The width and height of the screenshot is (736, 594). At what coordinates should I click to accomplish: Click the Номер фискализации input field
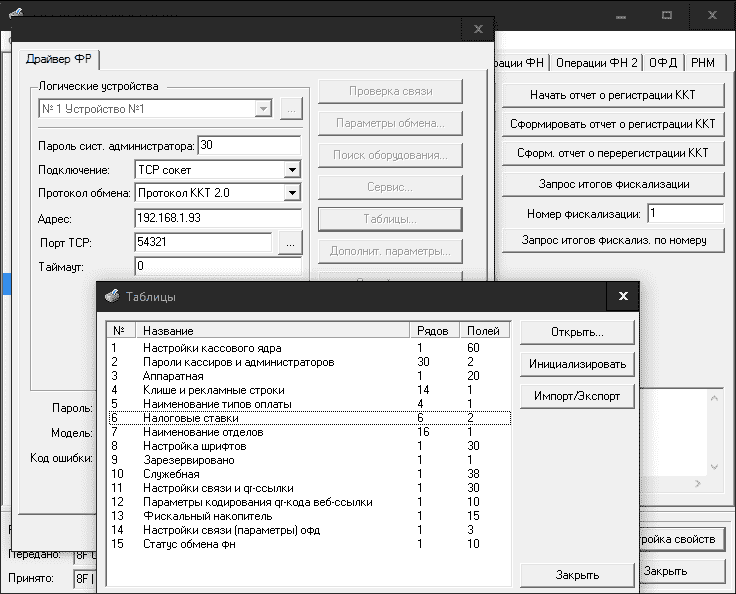click(x=685, y=214)
